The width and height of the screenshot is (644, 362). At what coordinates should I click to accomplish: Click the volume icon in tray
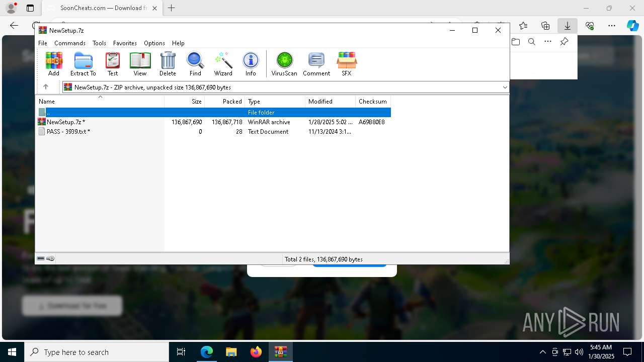click(579, 352)
